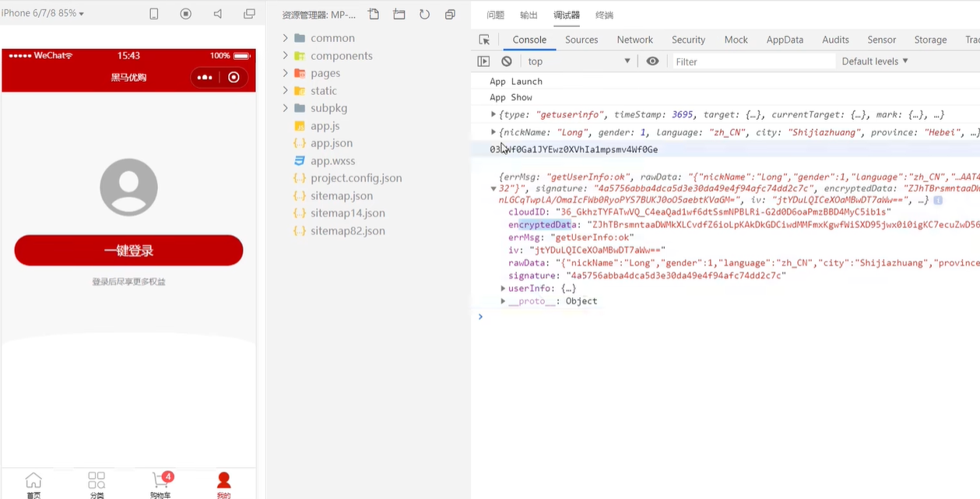Viewport: 980px width, 499px height.
Task: Open app.json file
Action: (x=332, y=143)
